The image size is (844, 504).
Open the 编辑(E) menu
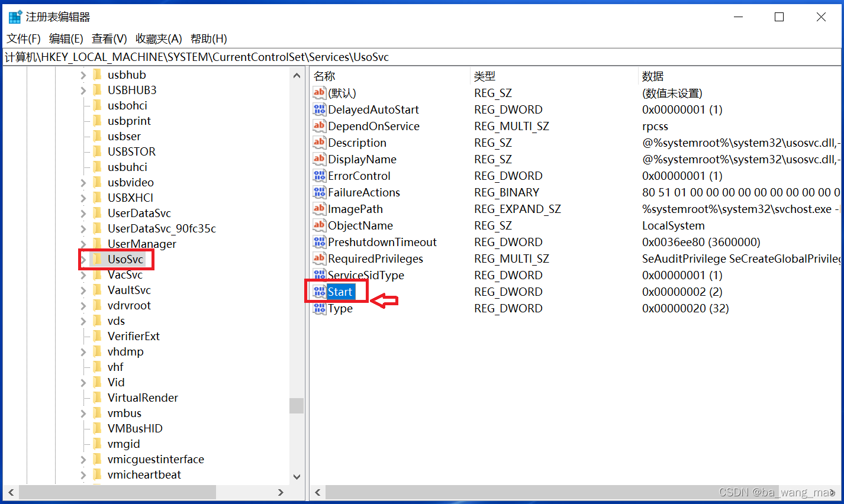pyautogui.click(x=66, y=38)
